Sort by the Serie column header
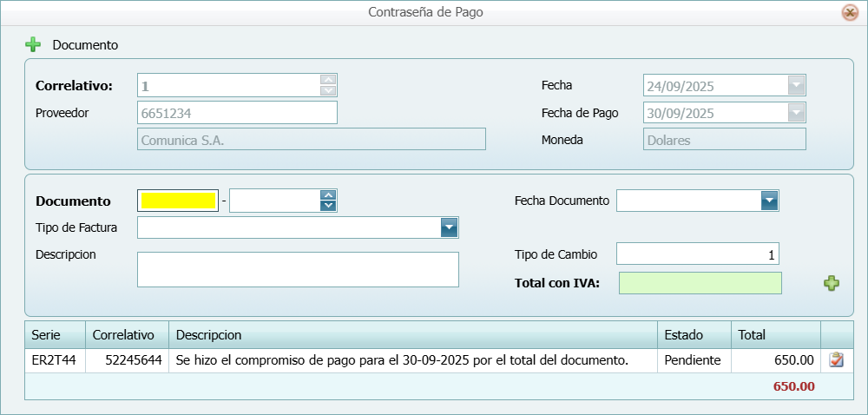Screen dimensions: 868x415 click(55, 335)
